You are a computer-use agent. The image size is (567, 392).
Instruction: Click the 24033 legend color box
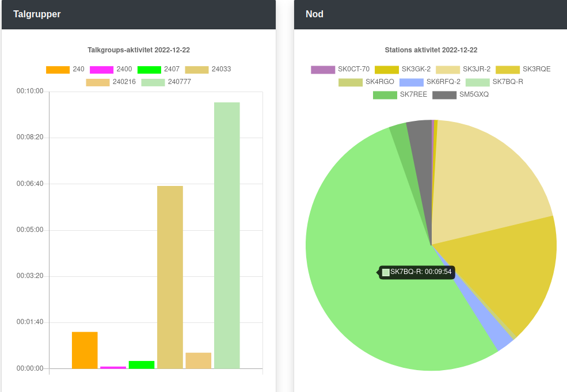tap(196, 70)
